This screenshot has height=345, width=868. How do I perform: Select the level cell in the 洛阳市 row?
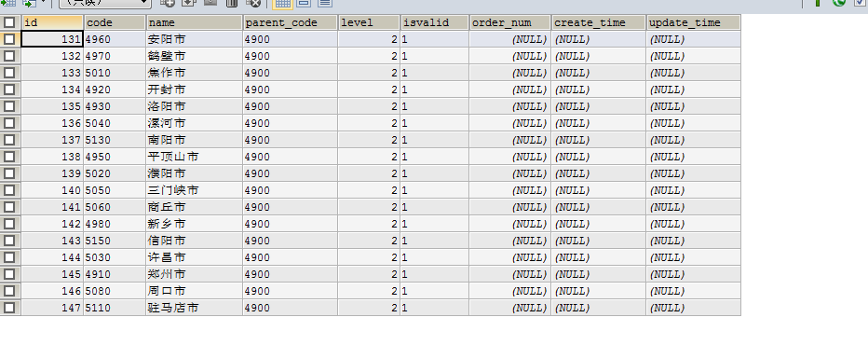(x=369, y=106)
